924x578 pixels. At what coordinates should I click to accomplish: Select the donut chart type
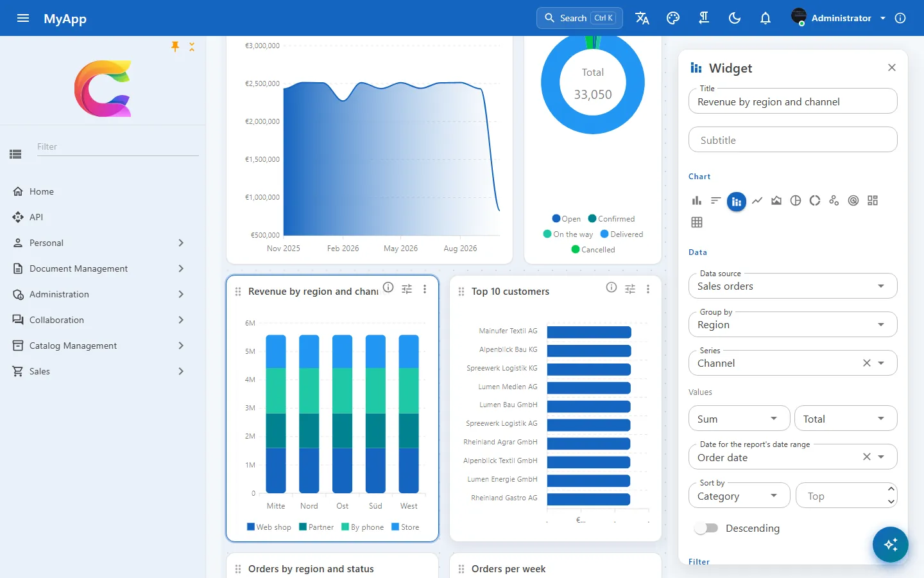point(815,201)
